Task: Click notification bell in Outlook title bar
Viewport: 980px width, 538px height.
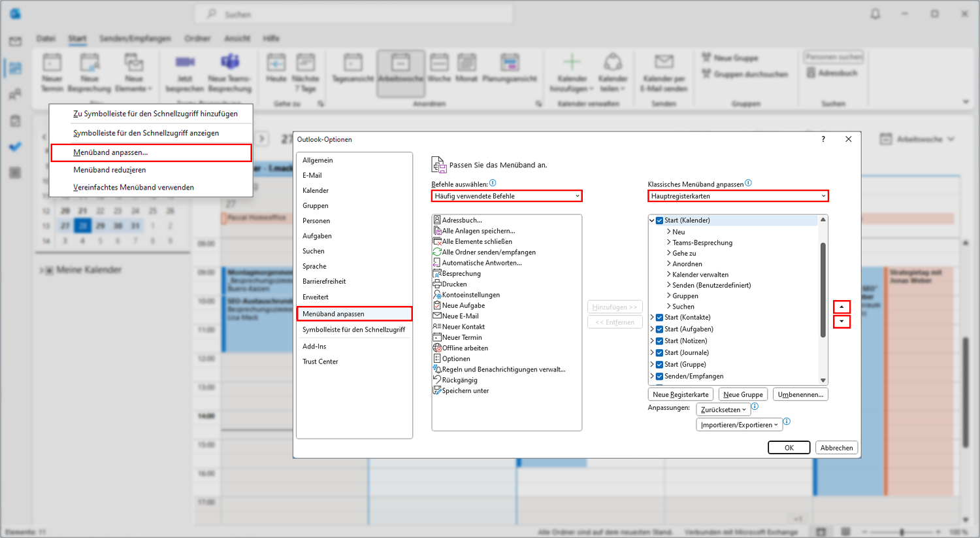Action: pyautogui.click(x=875, y=14)
